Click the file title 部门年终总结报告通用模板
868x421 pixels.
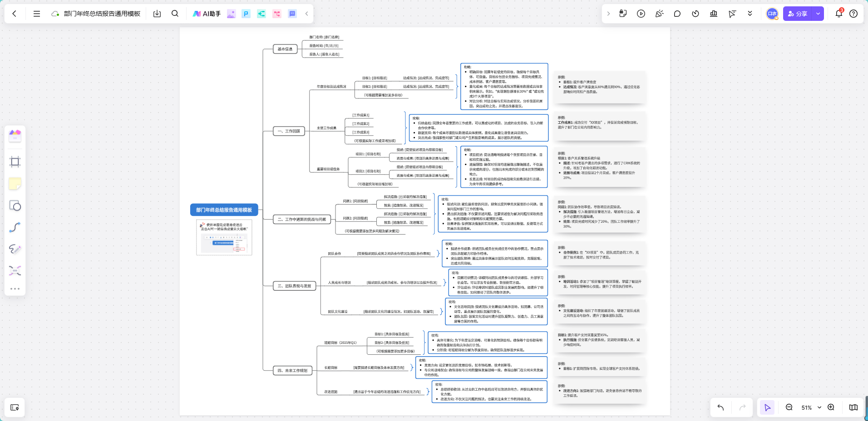[x=102, y=14]
